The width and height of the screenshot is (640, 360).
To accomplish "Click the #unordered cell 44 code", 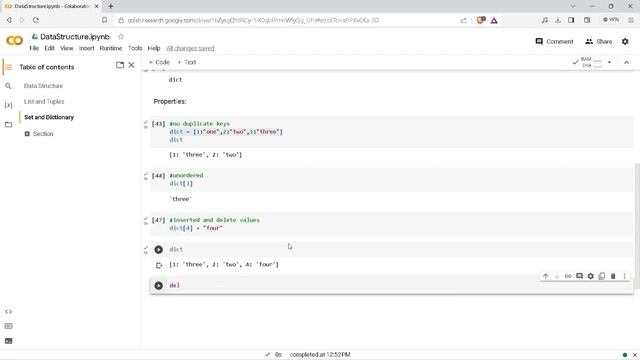I will [x=186, y=176].
